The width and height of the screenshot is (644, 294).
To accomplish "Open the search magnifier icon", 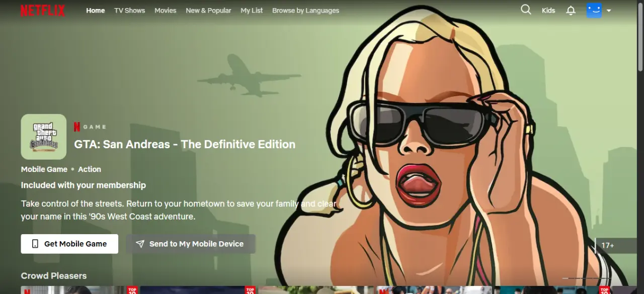I will 526,10.
